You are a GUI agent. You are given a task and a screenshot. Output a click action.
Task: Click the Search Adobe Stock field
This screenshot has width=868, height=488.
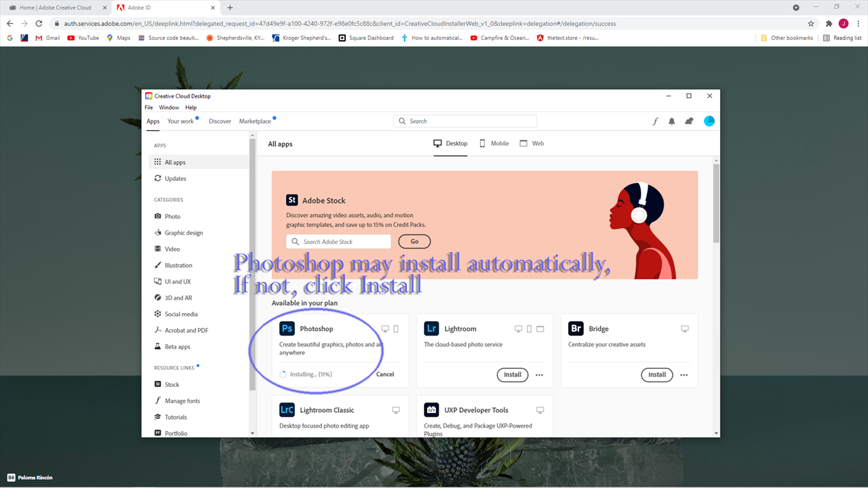pos(338,241)
